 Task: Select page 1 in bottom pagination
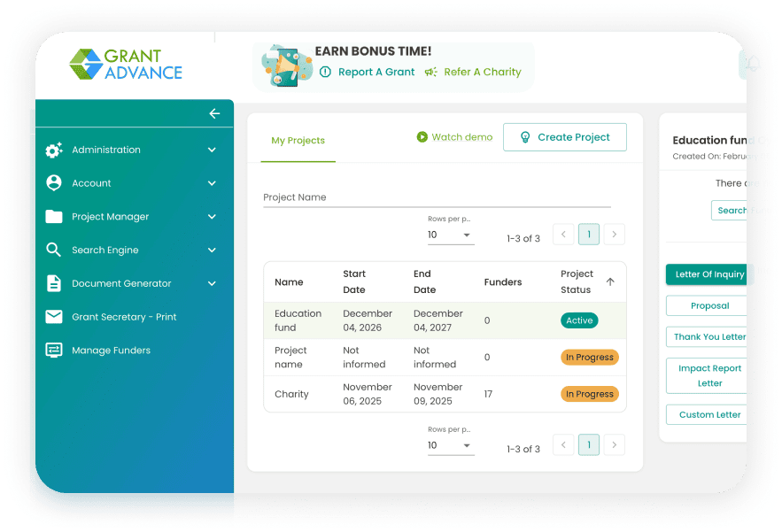click(x=589, y=444)
